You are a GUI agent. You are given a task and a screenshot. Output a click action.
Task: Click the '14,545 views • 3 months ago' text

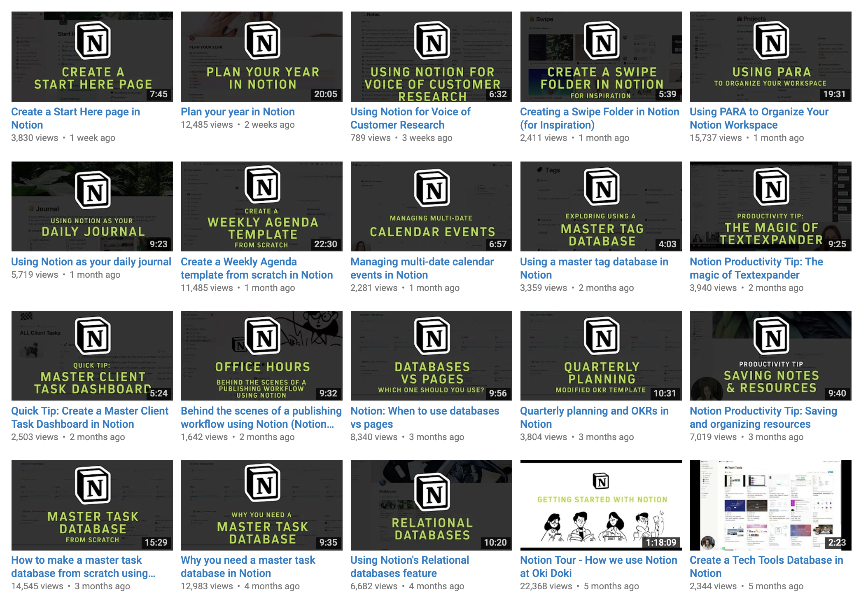(70, 586)
